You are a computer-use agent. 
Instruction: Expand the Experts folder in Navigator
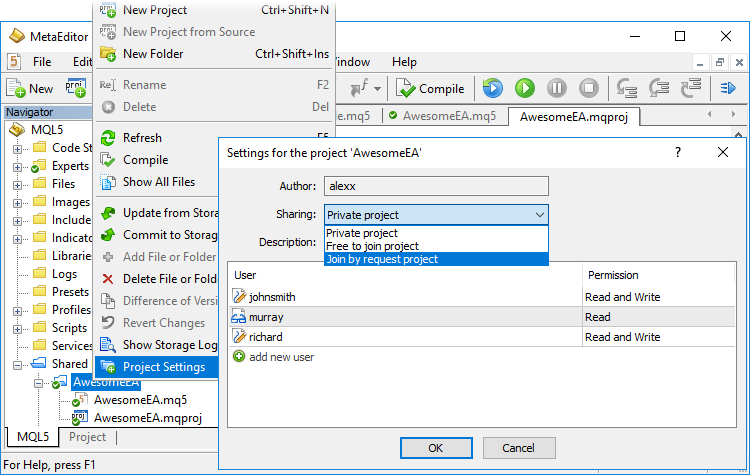[18, 166]
